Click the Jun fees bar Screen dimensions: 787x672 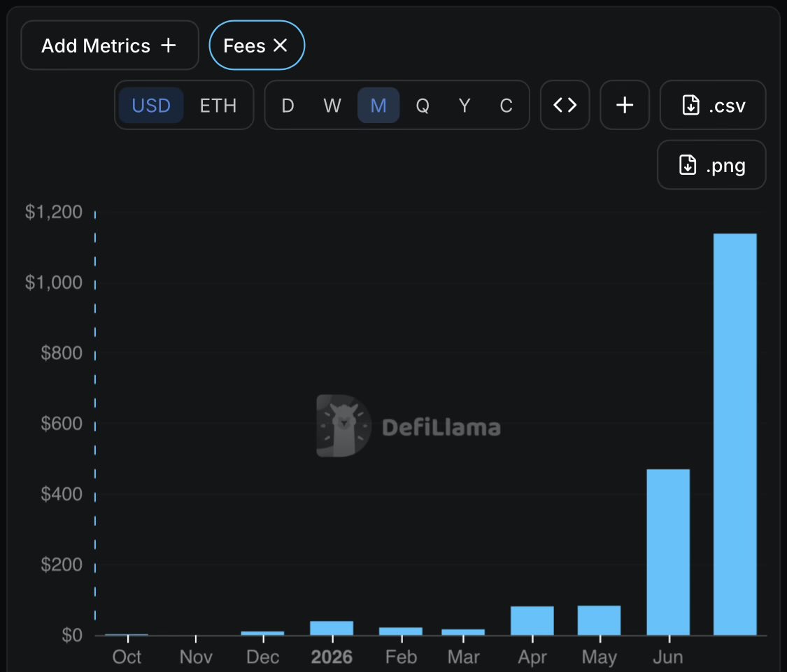(x=668, y=552)
